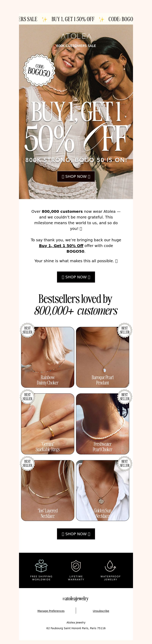
Task: Open the @atoleajewelry handle
Action: click(75, 599)
